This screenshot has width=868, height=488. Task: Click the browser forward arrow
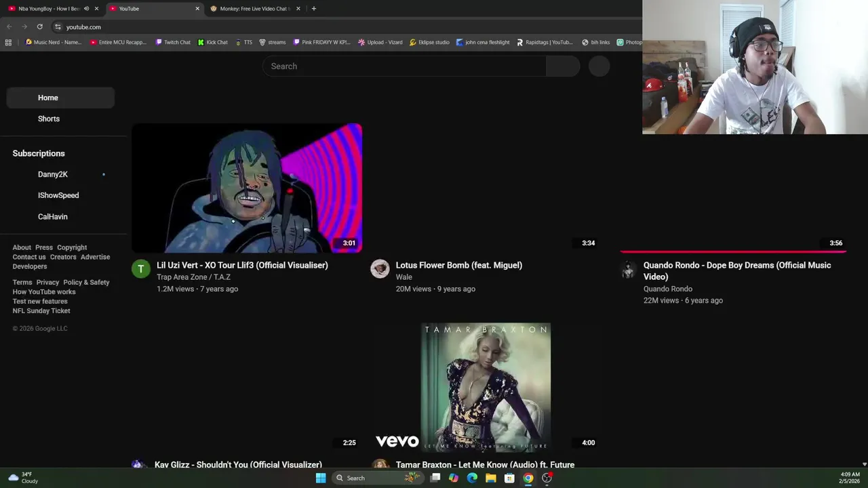pos(24,26)
